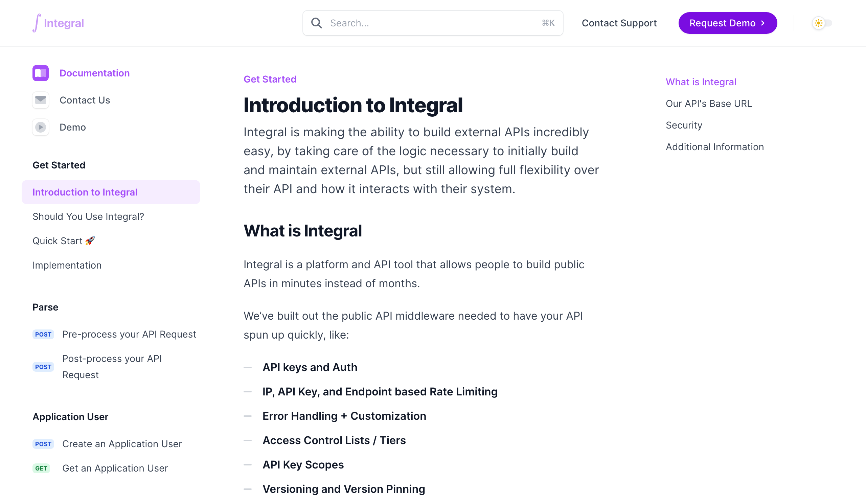Open Post-process your API Request endpoint
The height and width of the screenshot is (504, 866).
(112, 367)
